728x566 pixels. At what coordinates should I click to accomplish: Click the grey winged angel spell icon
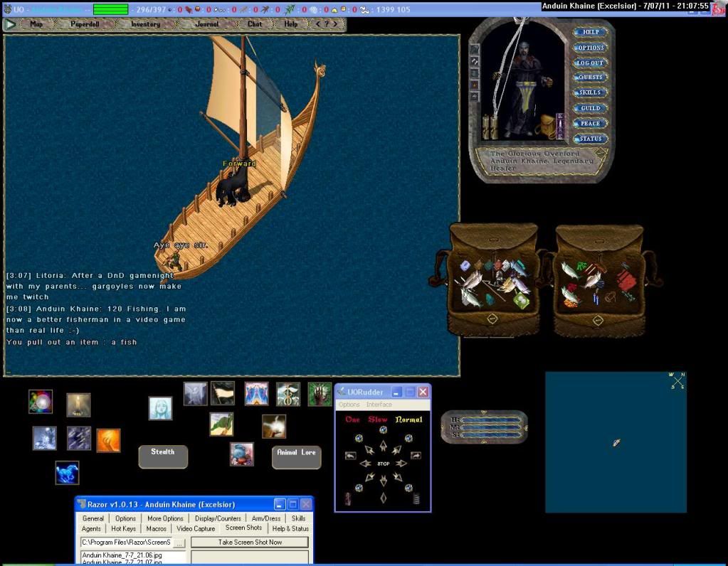195,393
